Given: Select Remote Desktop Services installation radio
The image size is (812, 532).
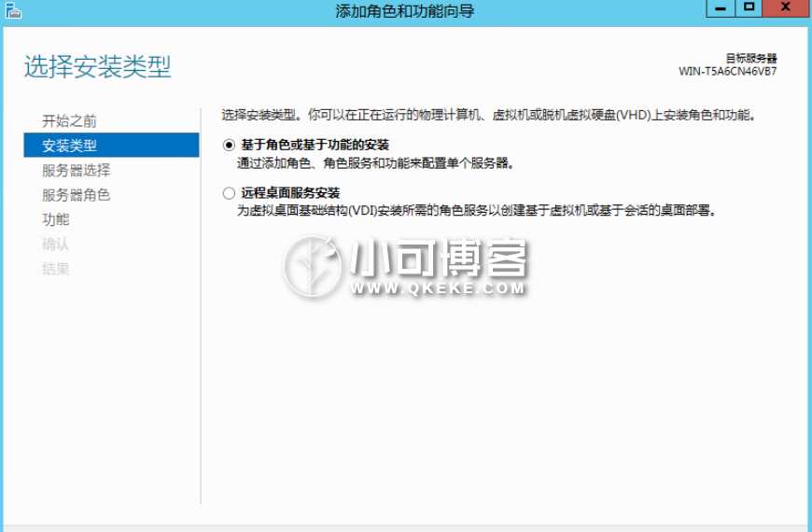Looking at the screenshot, I should pos(229,193).
